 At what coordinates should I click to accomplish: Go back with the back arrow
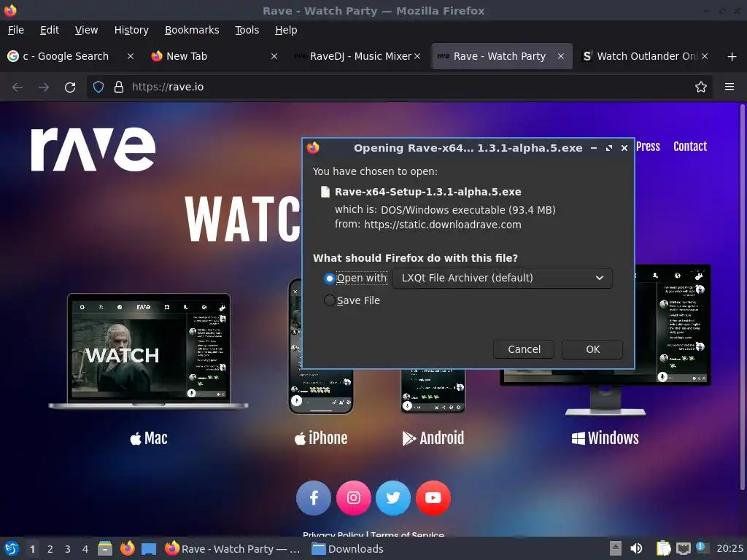coord(18,87)
